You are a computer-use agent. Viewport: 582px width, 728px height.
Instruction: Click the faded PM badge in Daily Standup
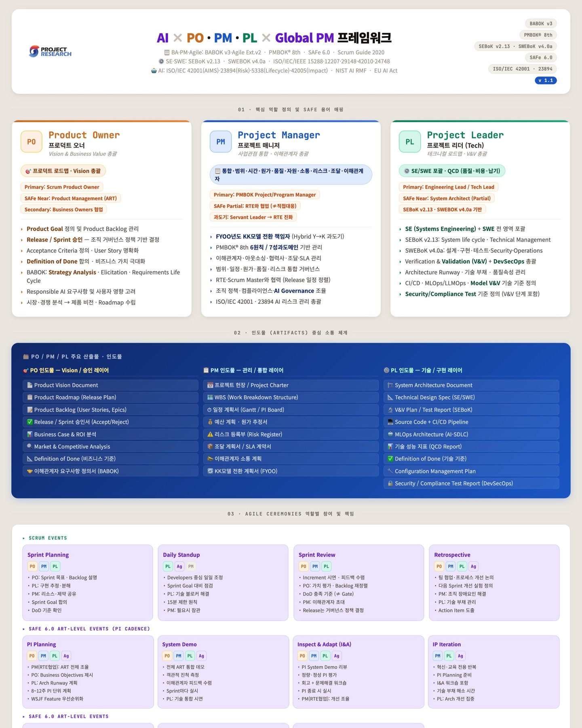point(191,566)
